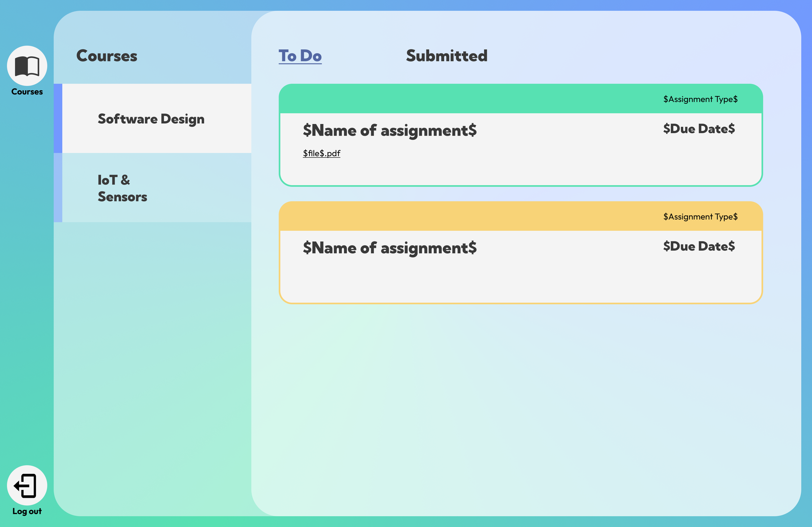Select the Software Design course
Image resolution: width=812 pixels, height=527 pixels.
point(151,119)
